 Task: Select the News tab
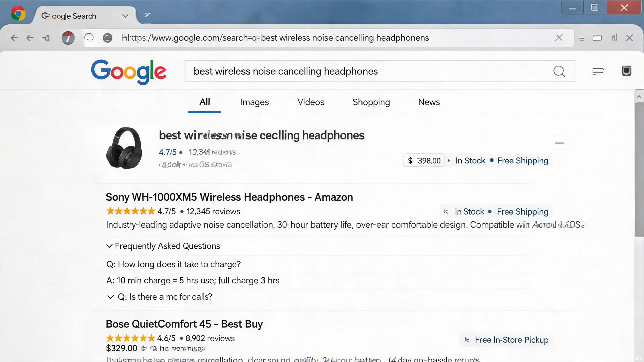pyautogui.click(x=429, y=102)
